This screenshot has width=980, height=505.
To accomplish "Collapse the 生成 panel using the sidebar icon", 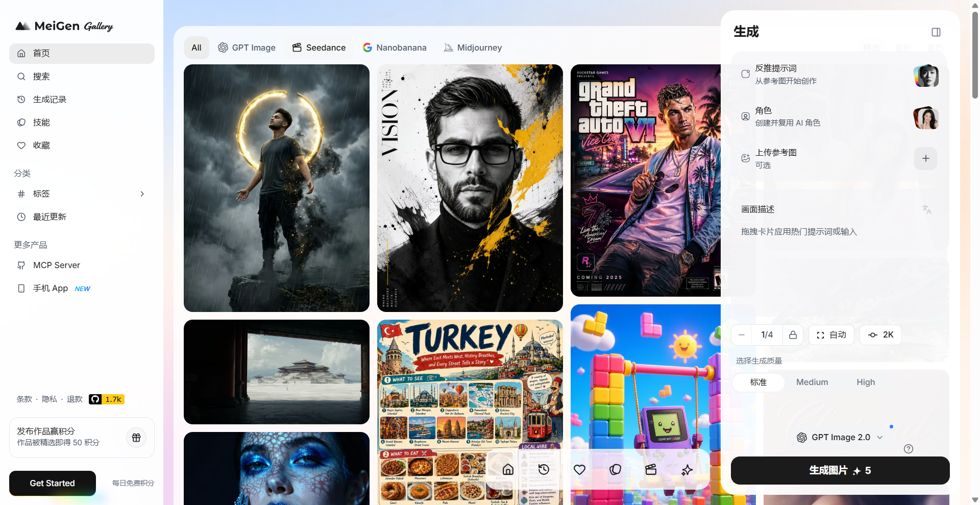I will [x=936, y=32].
